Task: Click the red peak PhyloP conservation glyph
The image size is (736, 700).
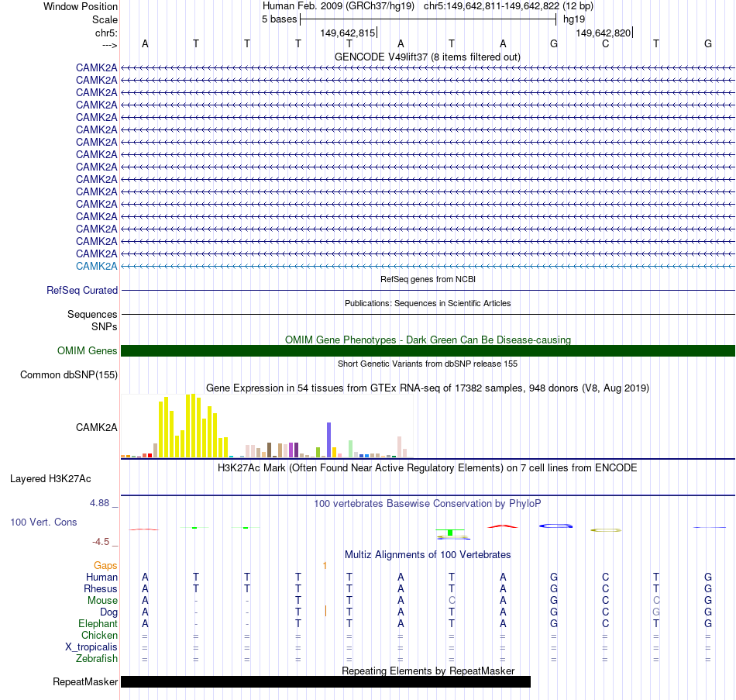Action: [x=503, y=526]
